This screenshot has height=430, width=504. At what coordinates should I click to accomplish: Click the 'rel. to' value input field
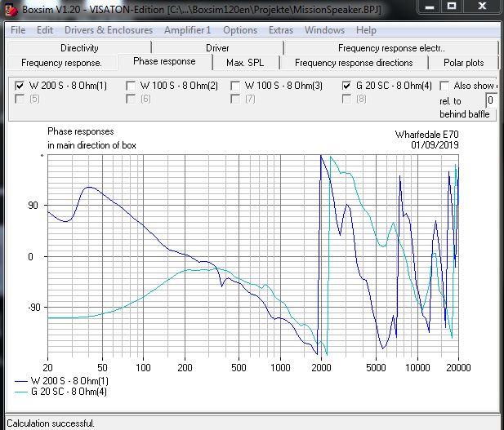(491, 100)
